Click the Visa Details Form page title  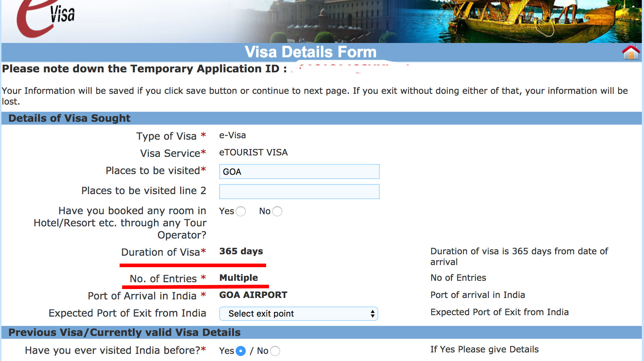click(x=311, y=52)
